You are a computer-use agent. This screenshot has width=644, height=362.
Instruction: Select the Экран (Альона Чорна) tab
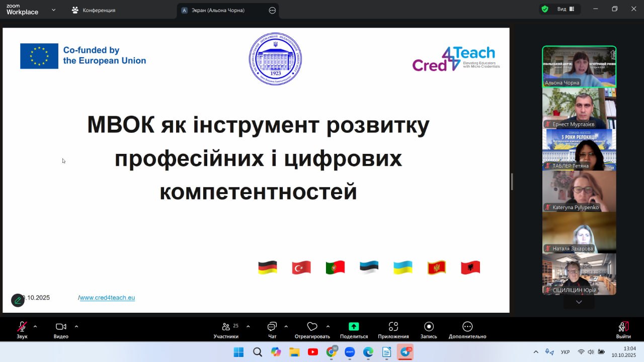click(x=218, y=10)
